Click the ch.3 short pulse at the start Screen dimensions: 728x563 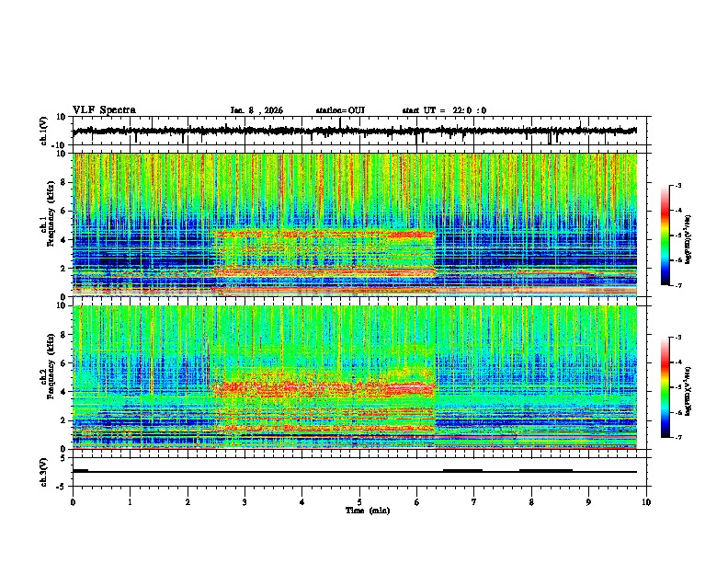click(x=80, y=470)
